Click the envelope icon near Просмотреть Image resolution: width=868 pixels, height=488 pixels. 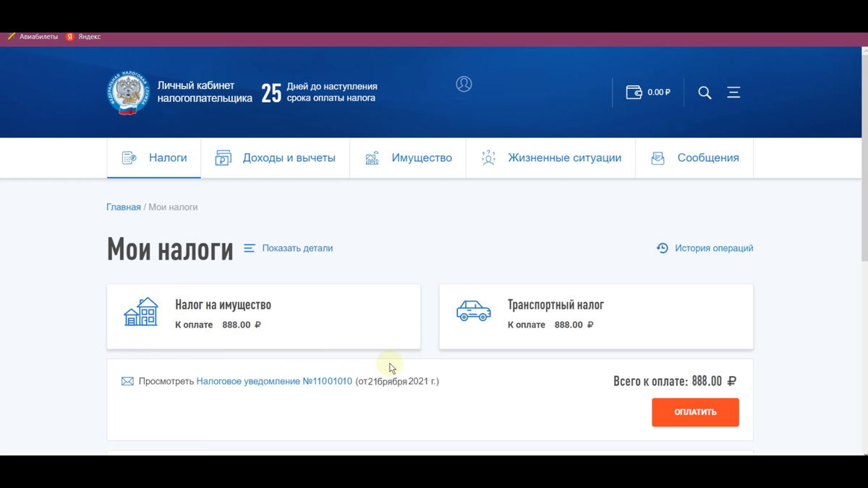pyautogui.click(x=127, y=381)
